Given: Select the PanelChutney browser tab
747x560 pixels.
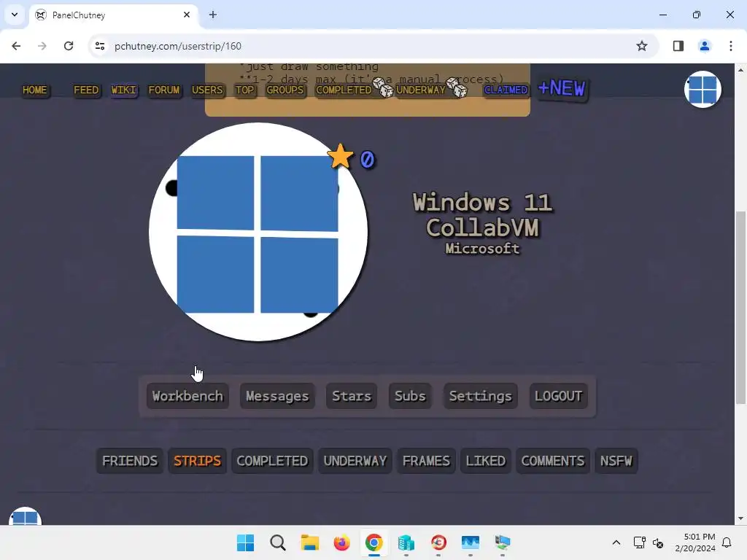Looking at the screenshot, I should (113, 15).
